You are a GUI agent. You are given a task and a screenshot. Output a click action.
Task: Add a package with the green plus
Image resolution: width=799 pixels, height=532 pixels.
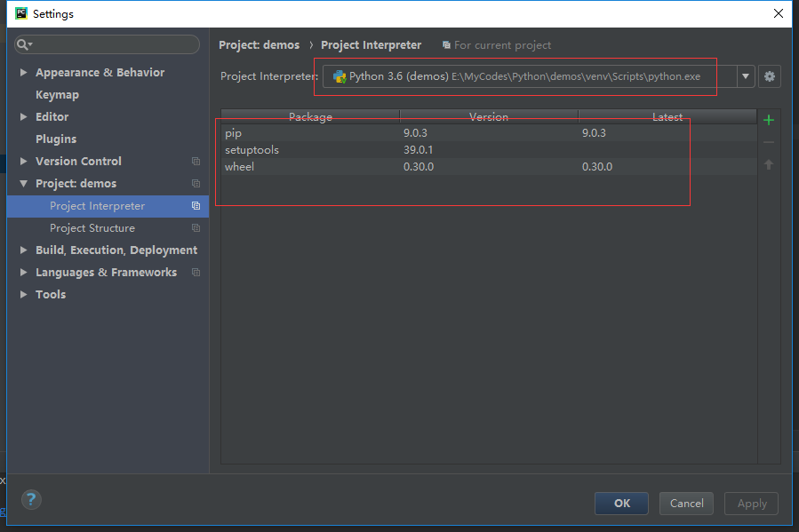(x=769, y=120)
